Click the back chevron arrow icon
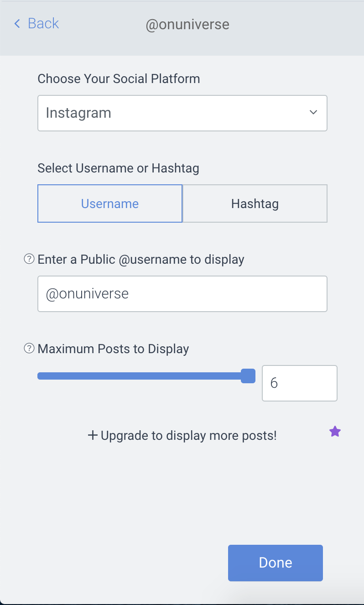 tap(17, 24)
